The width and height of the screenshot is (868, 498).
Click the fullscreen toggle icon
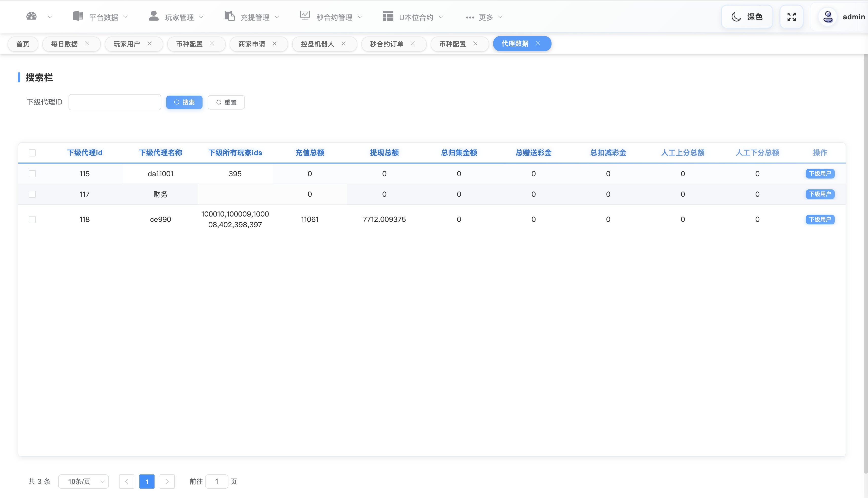(x=791, y=17)
